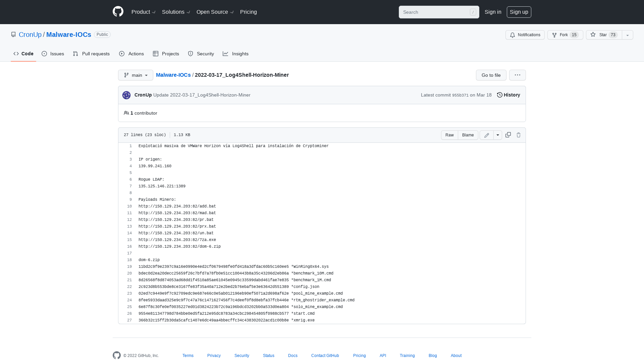Open Terms footer link
Image resolution: width=644 pixels, height=362 pixels.
pos(188,356)
